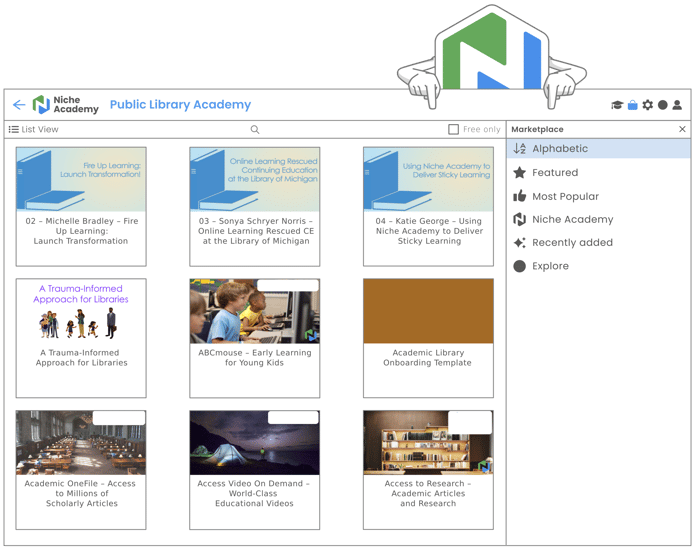Screen dimensions: 700x554
Task: Open the Public Library Academy title link
Action: [180, 105]
